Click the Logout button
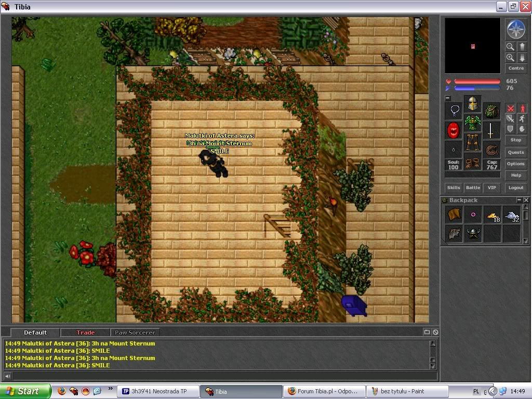Screen dimensions: 532x399 (516, 188)
